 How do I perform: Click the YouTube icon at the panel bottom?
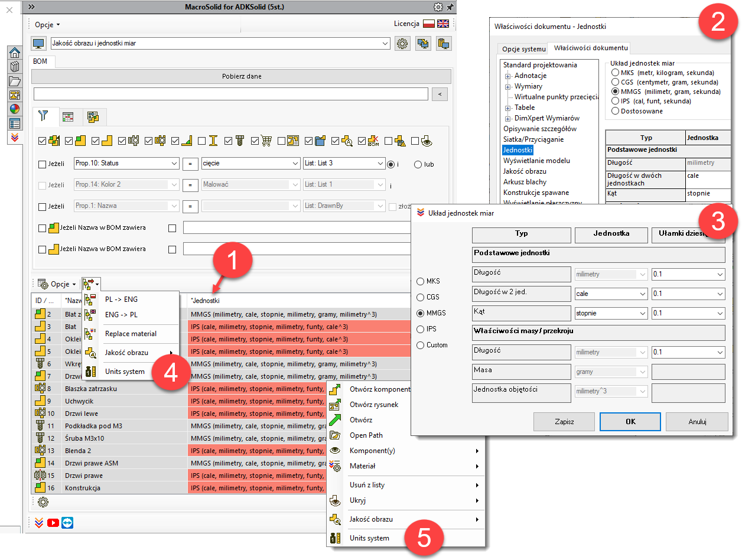tap(53, 522)
